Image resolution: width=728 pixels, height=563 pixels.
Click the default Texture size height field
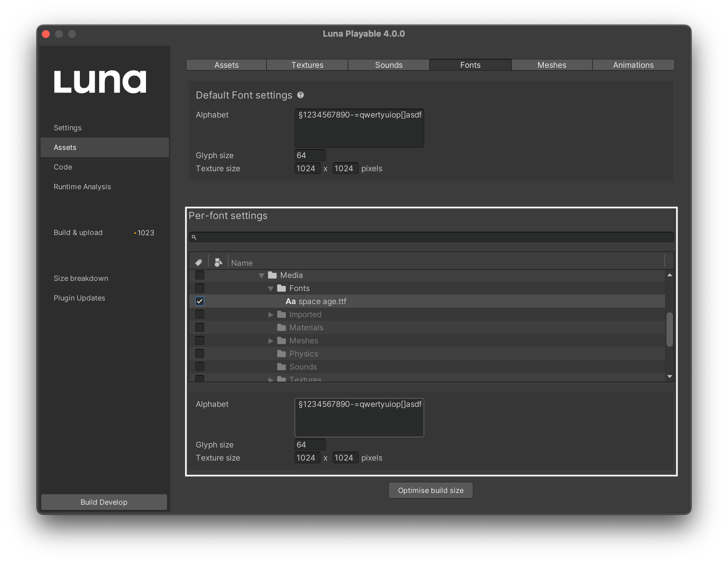click(345, 168)
